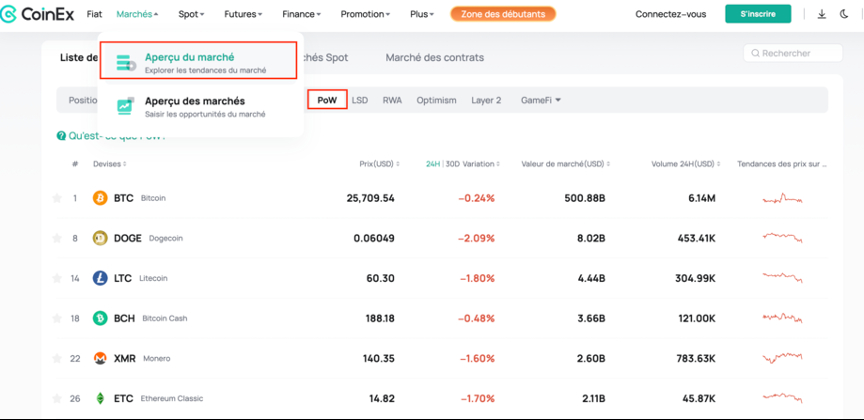Viewport: 864px width, 420px height.
Task: Click the question mark help icon
Action: click(61, 136)
